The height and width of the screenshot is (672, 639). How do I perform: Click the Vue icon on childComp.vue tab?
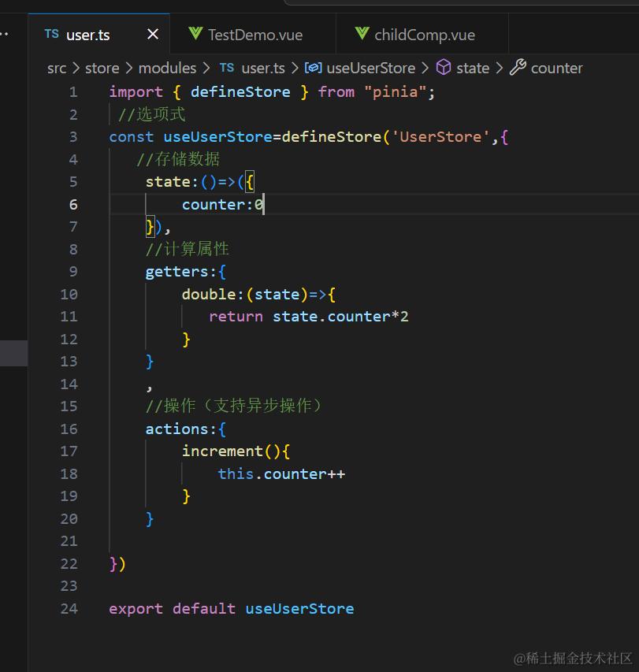click(362, 33)
